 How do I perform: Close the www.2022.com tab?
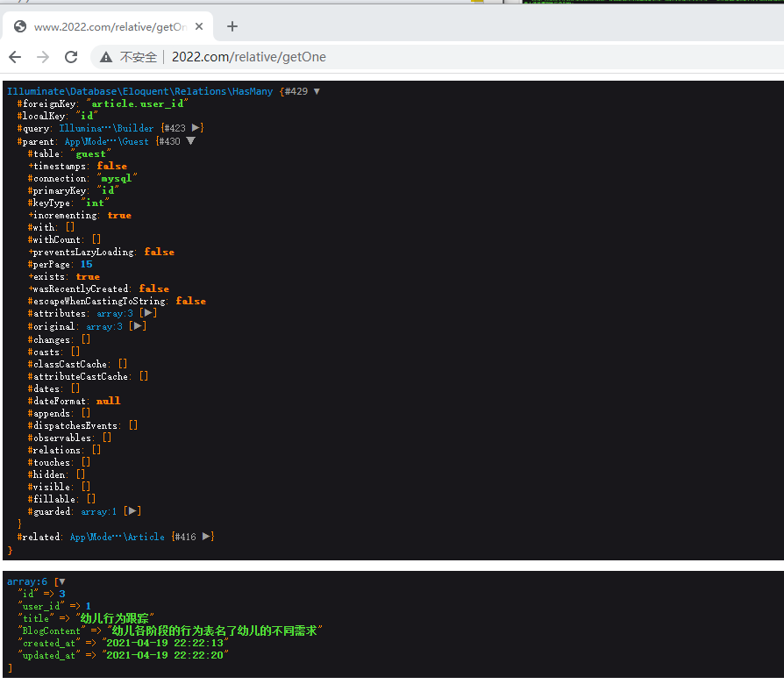(x=199, y=26)
